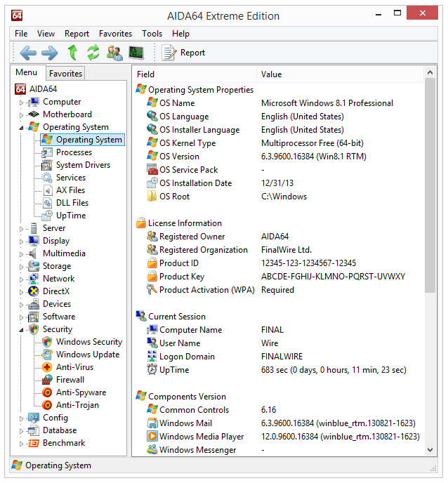
Task: Expand the Server tree node
Action: tap(21, 229)
